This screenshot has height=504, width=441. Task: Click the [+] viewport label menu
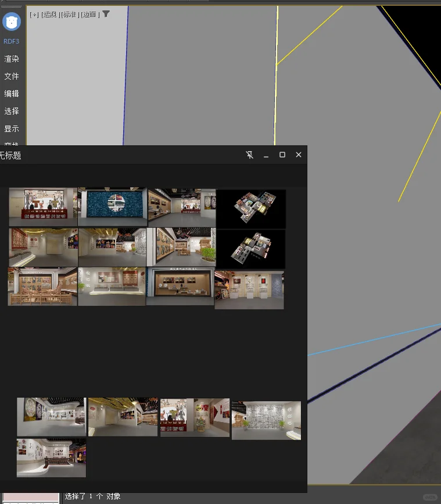tap(34, 15)
